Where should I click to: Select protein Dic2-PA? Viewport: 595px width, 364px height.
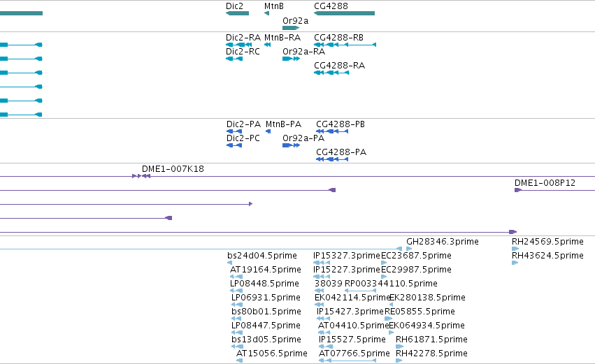tap(243, 124)
